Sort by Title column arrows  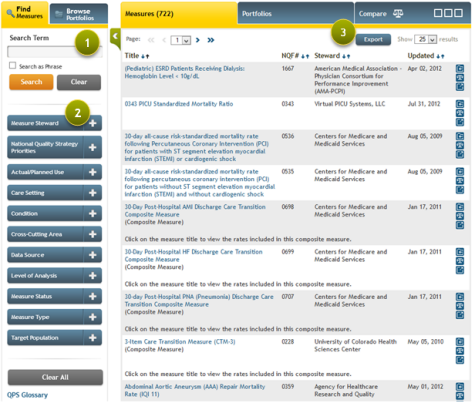click(x=145, y=56)
